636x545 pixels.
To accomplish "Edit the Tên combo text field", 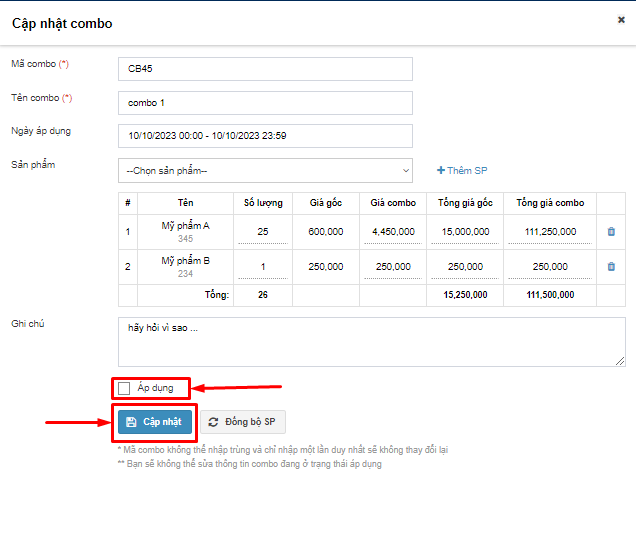I will [x=265, y=103].
